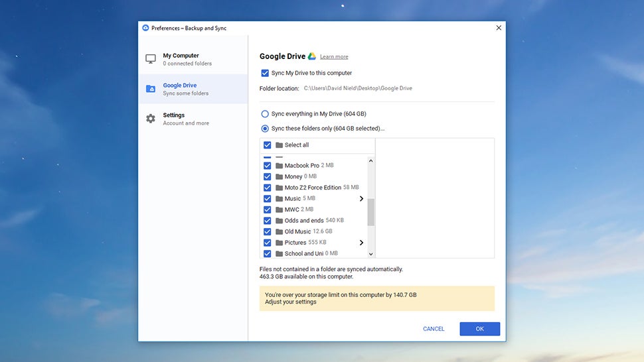Uncheck the MWC folder checkbox
This screenshot has width=644, height=362.
tap(268, 210)
